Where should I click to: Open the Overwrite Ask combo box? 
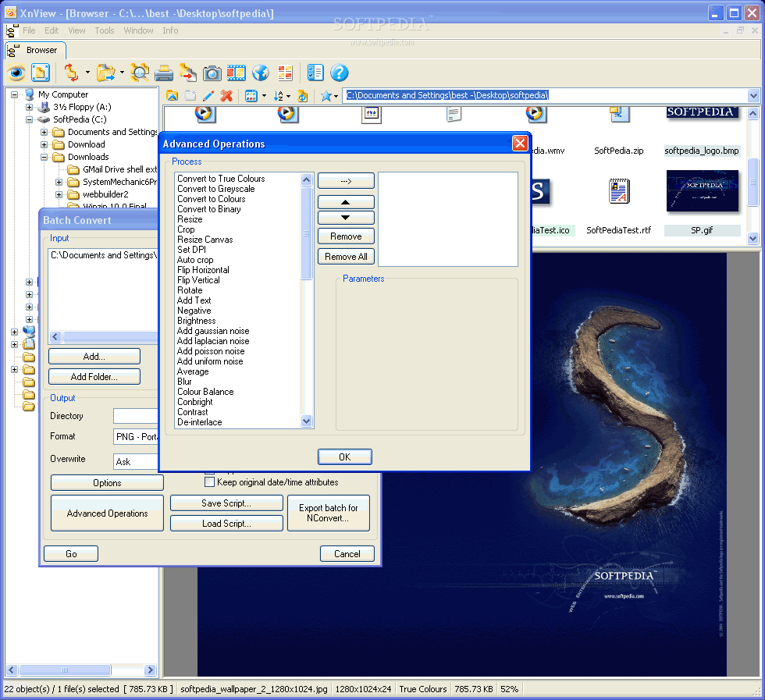pos(136,461)
